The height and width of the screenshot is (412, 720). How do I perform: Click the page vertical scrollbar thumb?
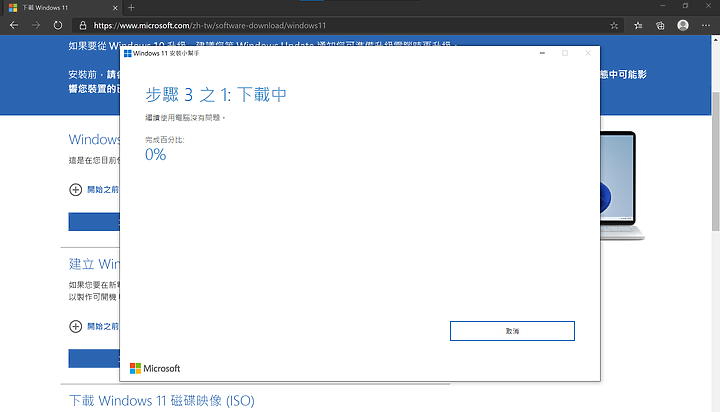tap(715, 161)
